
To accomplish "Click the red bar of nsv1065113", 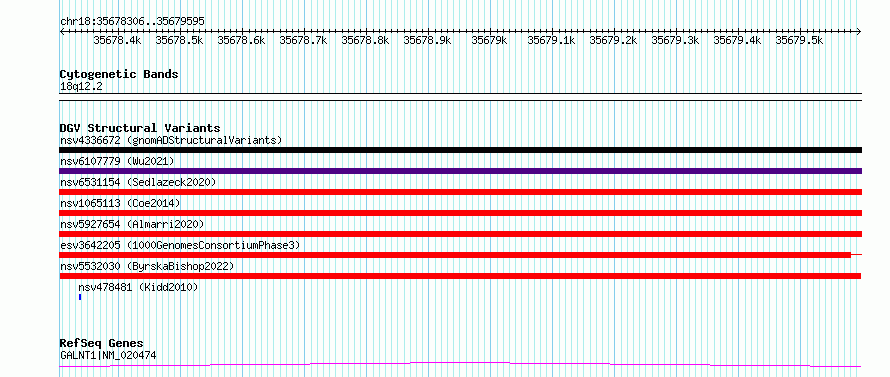I will tap(460, 213).
